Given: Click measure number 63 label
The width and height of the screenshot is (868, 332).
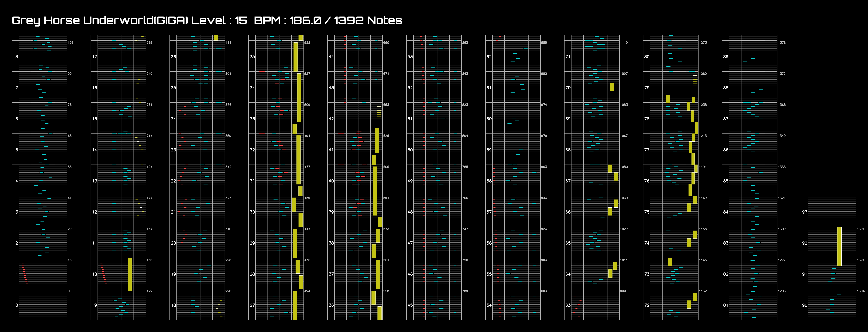Looking at the screenshot, I should [568, 305].
